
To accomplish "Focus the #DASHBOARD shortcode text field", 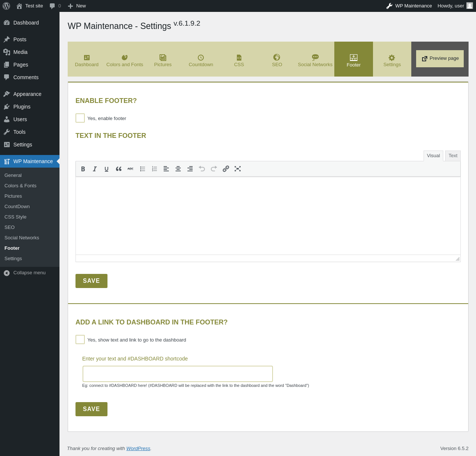I will coord(178,374).
